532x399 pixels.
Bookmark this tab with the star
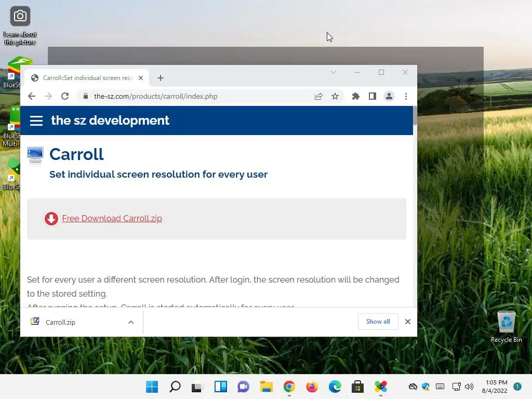335,96
